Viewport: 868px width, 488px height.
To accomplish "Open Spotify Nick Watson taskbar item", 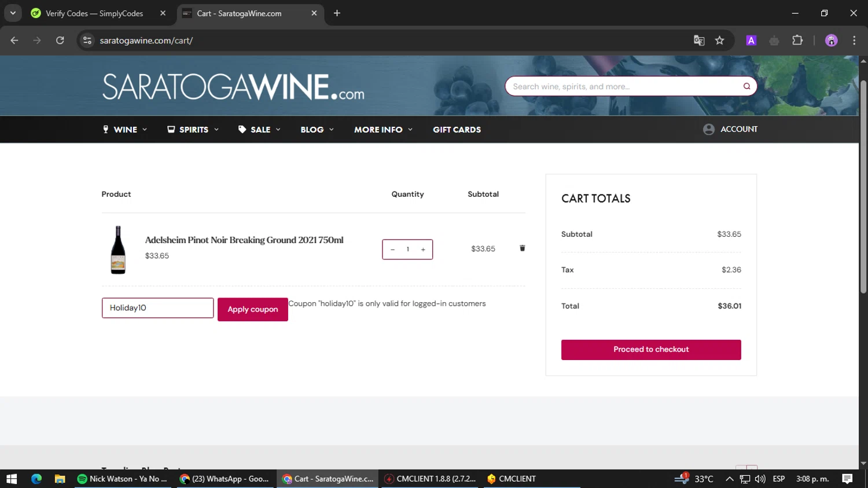I will tap(123, 479).
